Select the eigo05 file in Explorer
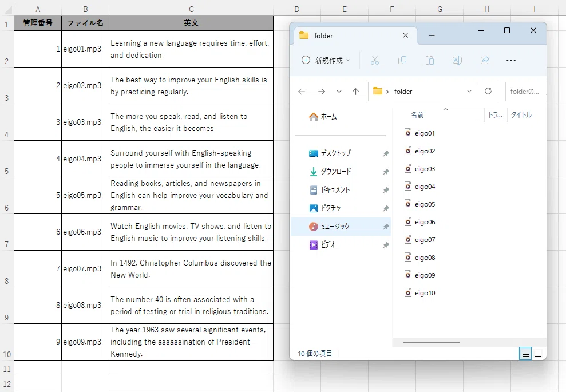 [x=420, y=204]
